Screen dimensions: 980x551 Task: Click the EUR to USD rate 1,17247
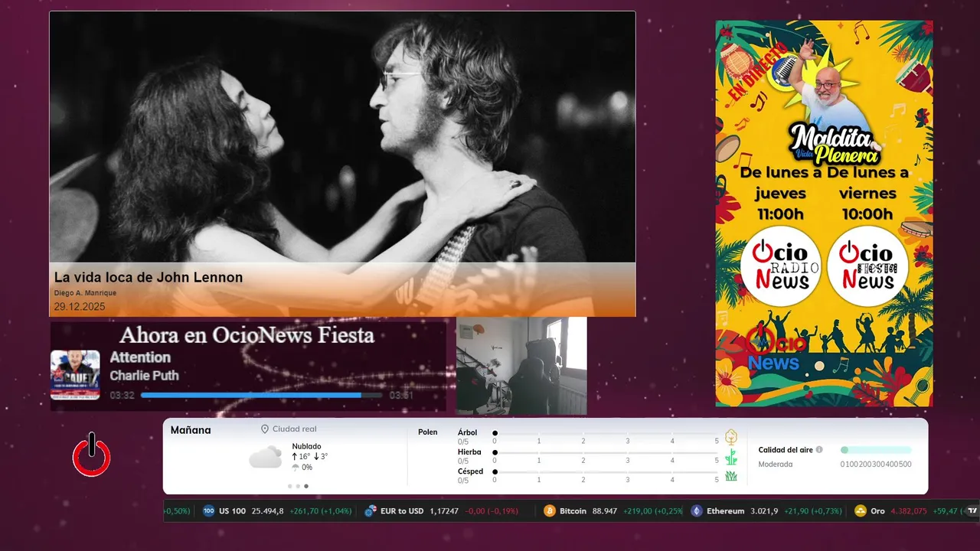point(444,511)
